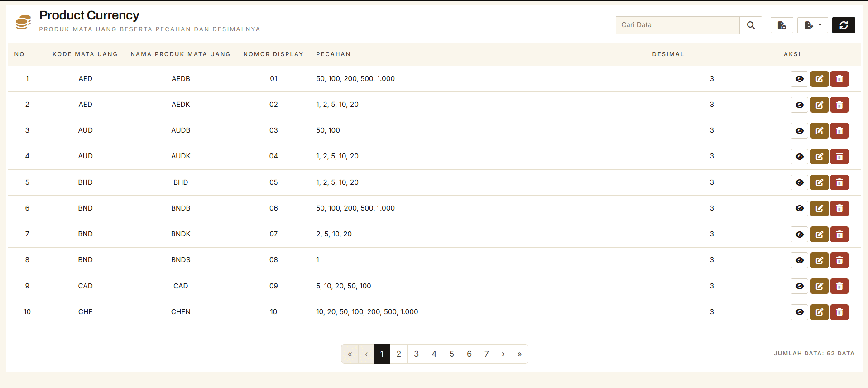The height and width of the screenshot is (388, 868).
Task: Go to pagination page 2
Action: pyautogui.click(x=399, y=354)
